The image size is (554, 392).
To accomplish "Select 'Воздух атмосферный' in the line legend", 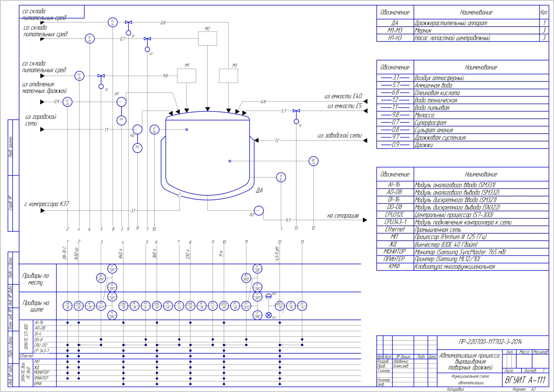I will point(439,78).
